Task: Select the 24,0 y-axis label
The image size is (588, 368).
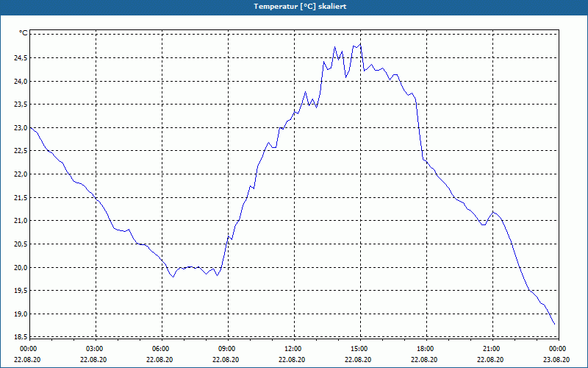Action: (21, 81)
